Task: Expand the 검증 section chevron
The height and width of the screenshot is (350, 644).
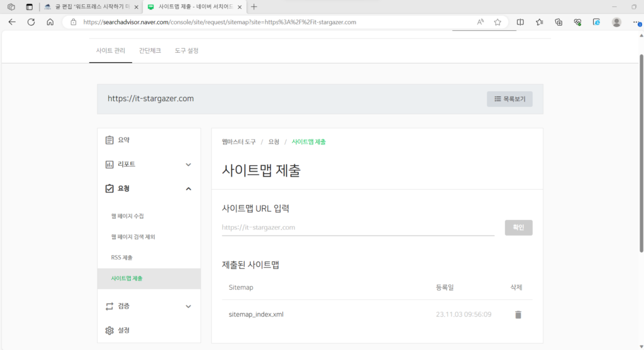Action: click(188, 307)
